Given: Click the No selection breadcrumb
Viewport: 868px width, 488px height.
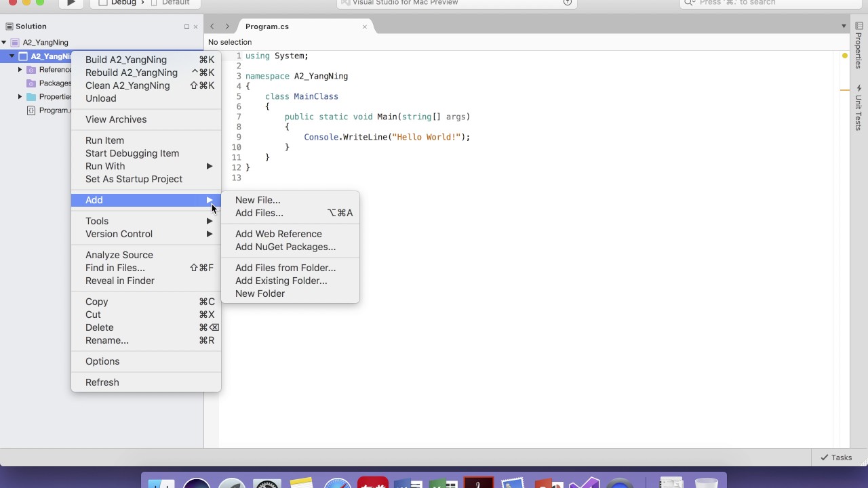Looking at the screenshot, I should (230, 42).
